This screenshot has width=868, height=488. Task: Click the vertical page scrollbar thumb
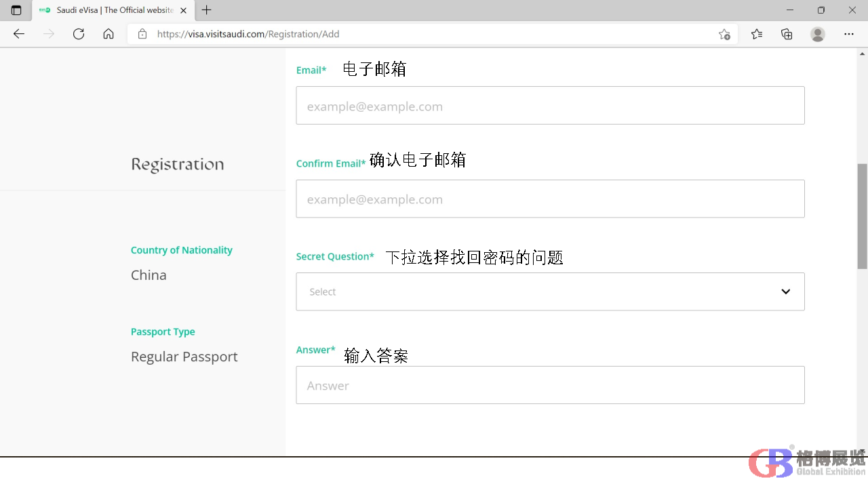862,216
